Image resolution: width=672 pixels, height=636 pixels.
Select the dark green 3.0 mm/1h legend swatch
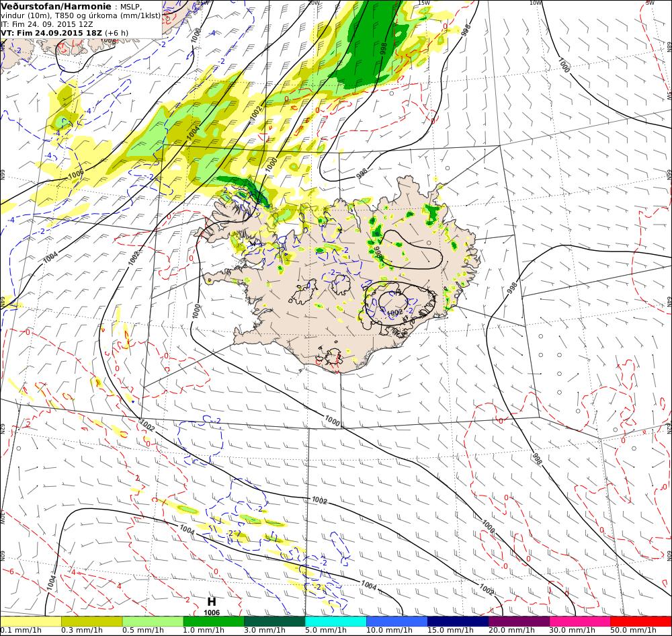pyautogui.click(x=275, y=621)
